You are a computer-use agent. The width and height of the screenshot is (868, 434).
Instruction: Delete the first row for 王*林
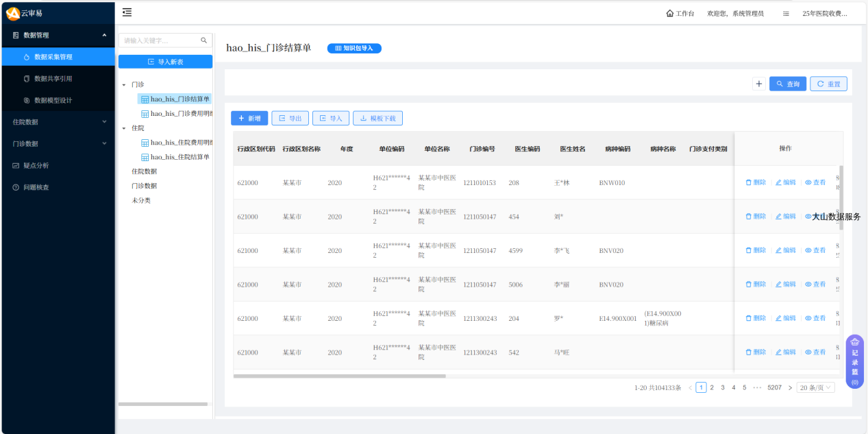point(756,183)
